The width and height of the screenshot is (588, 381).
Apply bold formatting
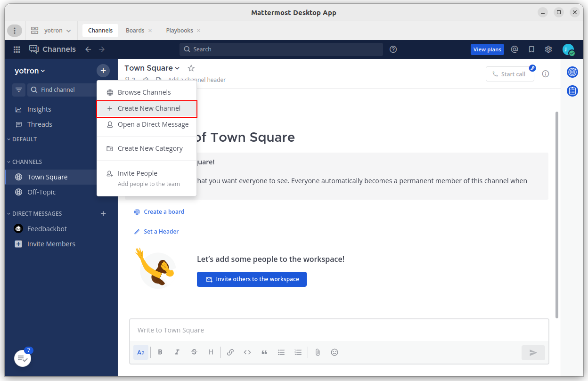pyautogui.click(x=160, y=352)
